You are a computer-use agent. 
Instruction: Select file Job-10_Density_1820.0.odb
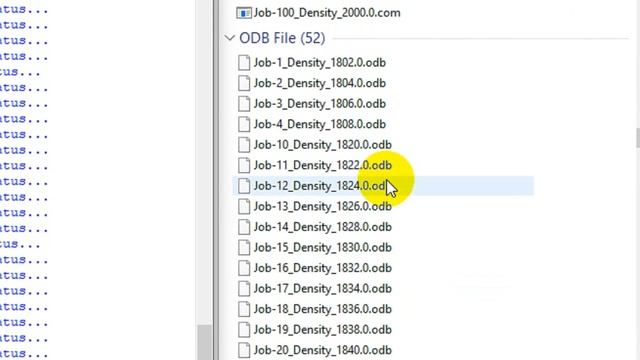[322, 145]
